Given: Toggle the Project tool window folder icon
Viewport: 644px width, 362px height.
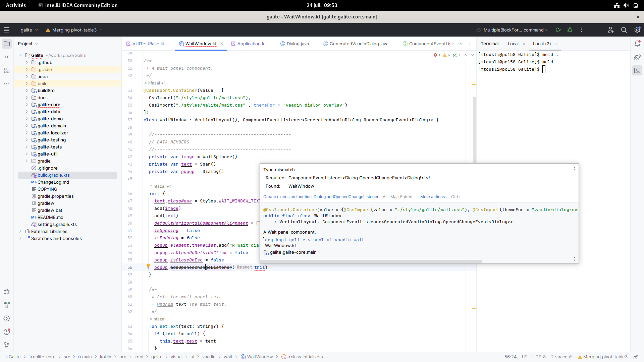Looking at the screenshot, I should pyautogui.click(x=7, y=44).
